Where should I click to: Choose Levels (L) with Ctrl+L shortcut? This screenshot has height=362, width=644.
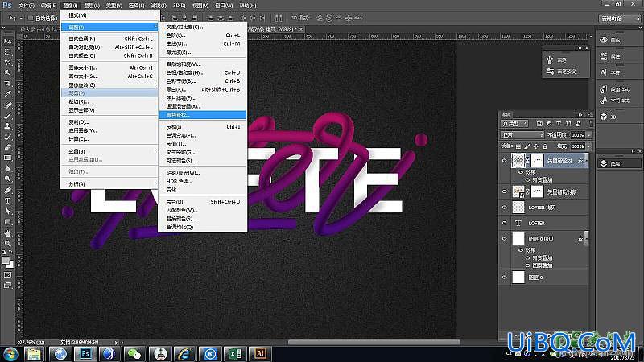203,35
